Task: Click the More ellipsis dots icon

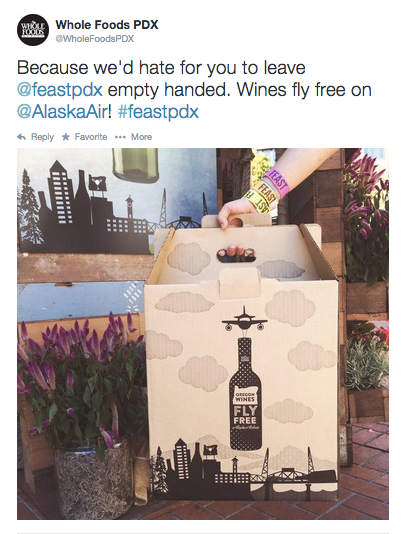Action: [x=120, y=137]
